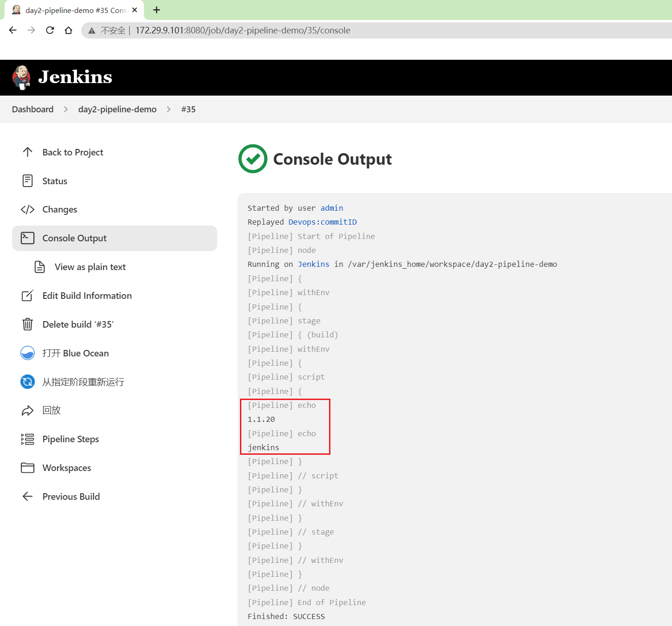Go back with the browser back arrow

(13, 30)
